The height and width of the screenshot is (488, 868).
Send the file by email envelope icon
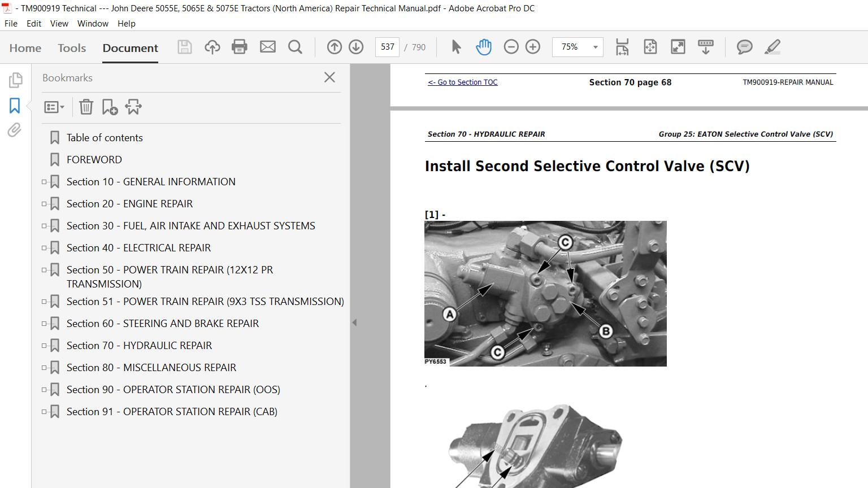pos(268,47)
